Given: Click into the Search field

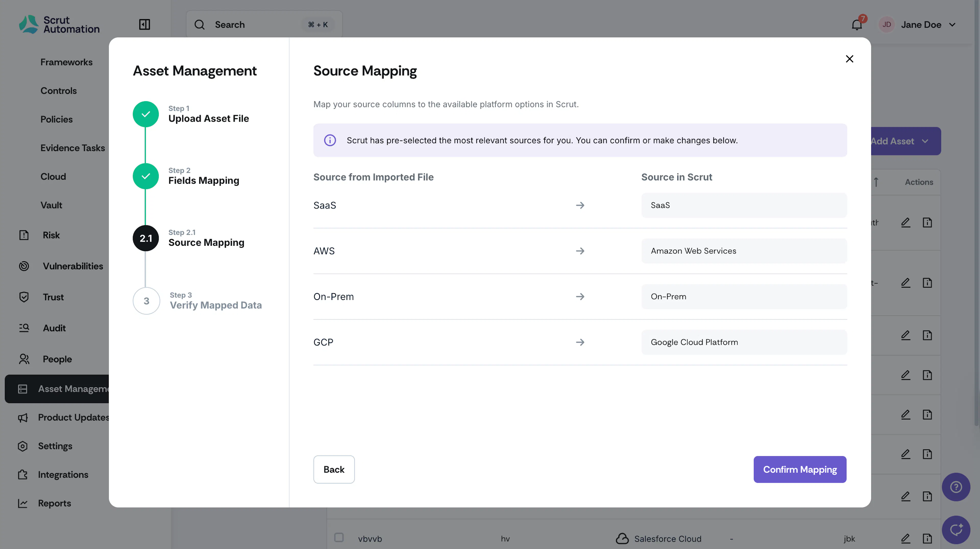Looking at the screenshot, I should (264, 25).
